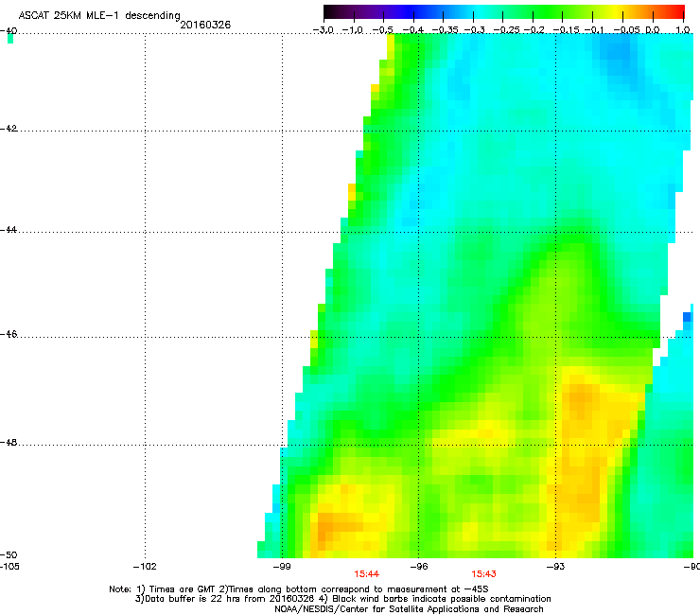Click the NOAA/NESDIS credit line
Image resolution: width=700 pixels, height=615 pixels.
pos(409,609)
